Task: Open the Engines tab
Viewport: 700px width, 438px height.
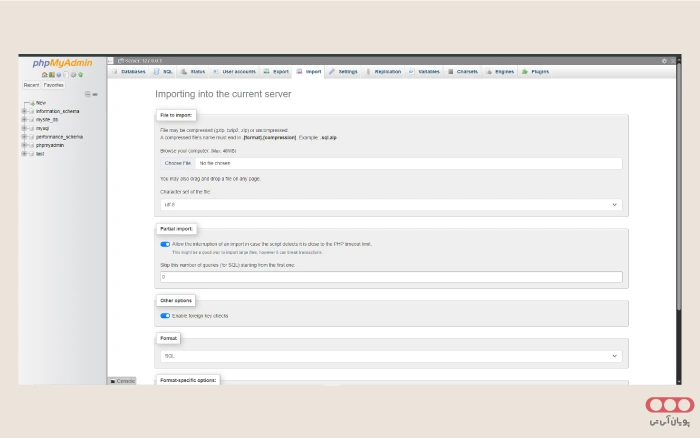Action: click(x=500, y=71)
